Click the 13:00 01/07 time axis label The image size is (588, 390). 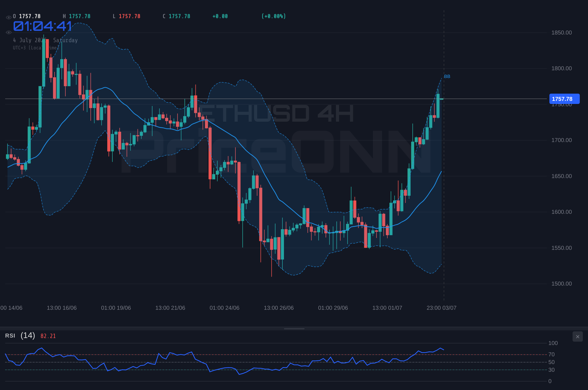[x=387, y=308]
